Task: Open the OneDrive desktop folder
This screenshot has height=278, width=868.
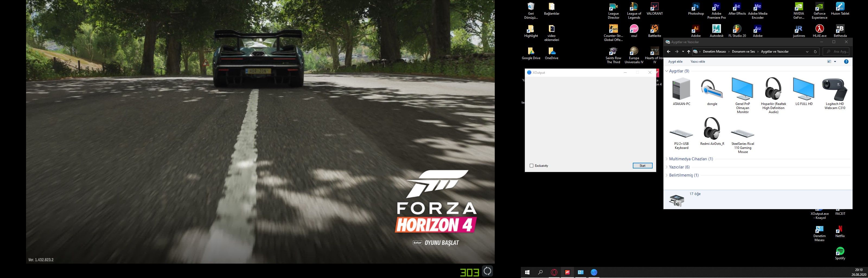Action: point(552,53)
